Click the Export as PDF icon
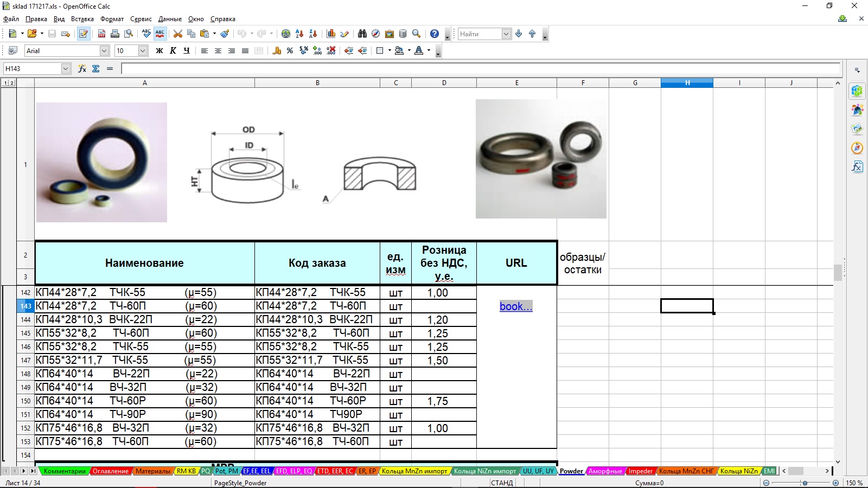 [101, 34]
